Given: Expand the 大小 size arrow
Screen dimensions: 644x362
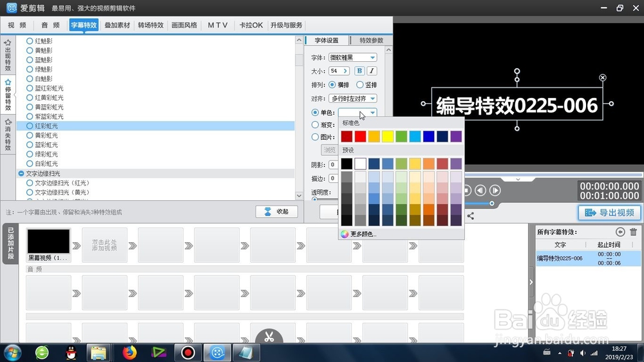Looking at the screenshot, I should 345,71.
